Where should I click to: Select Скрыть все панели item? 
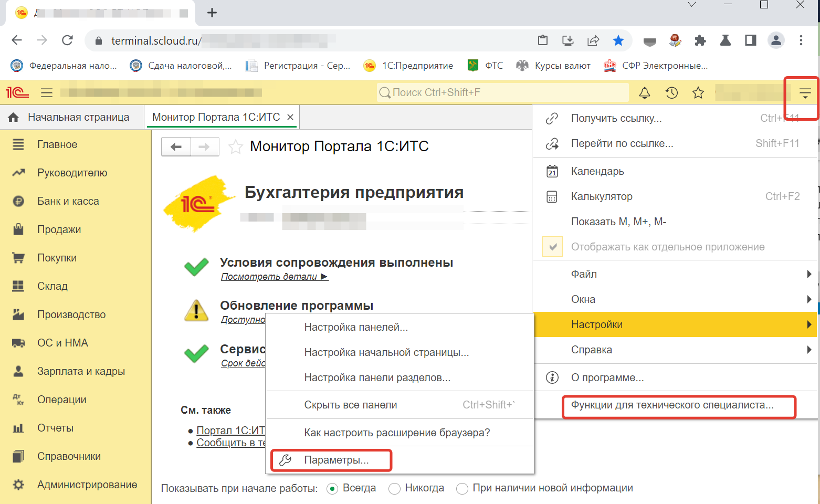pos(400,405)
